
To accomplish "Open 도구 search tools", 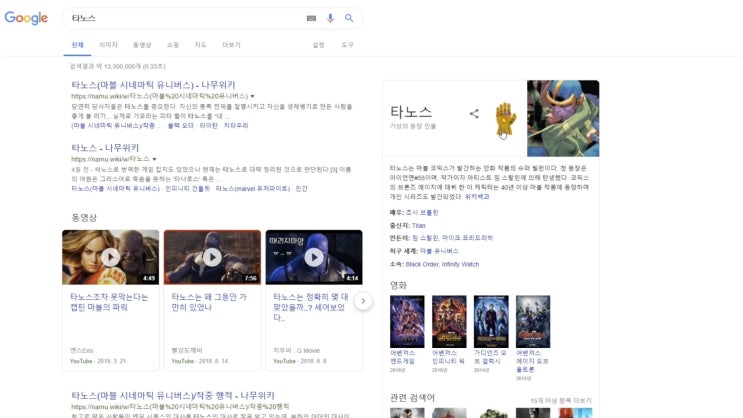I will (347, 45).
